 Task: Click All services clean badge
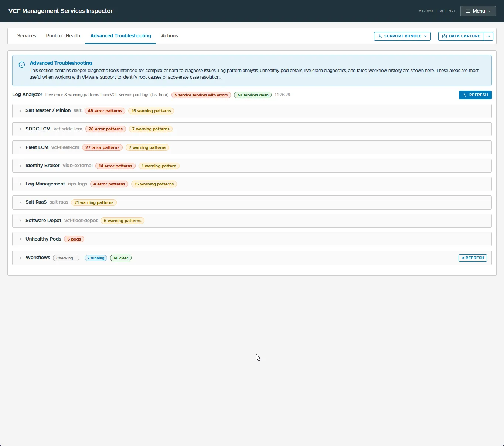253,95
